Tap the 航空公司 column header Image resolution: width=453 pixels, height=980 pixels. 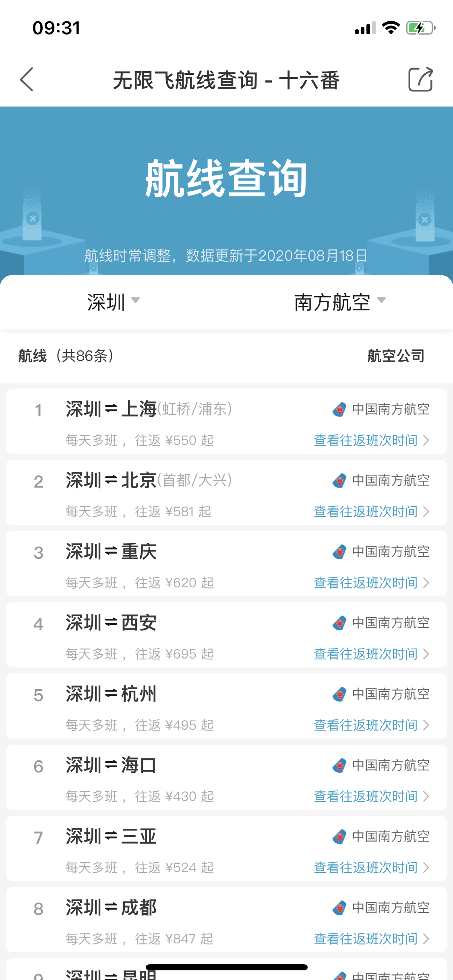[x=396, y=356]
